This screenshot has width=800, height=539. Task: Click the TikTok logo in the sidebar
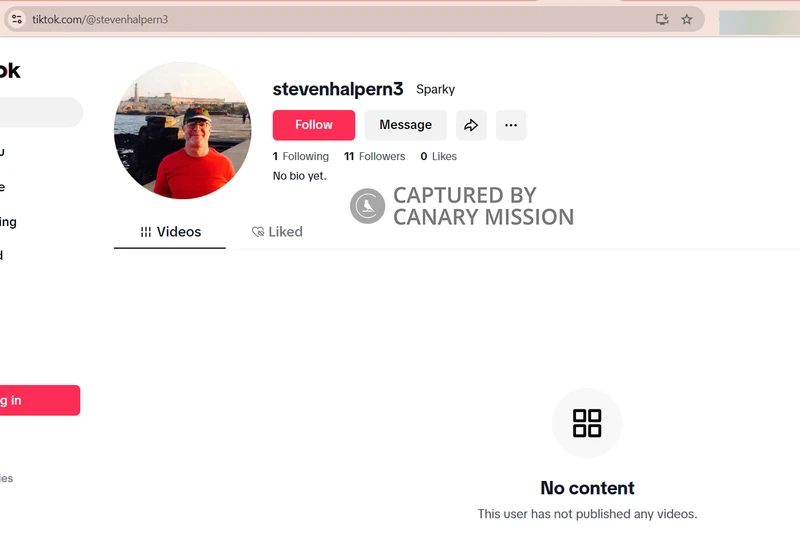click(x=10, y=71)
